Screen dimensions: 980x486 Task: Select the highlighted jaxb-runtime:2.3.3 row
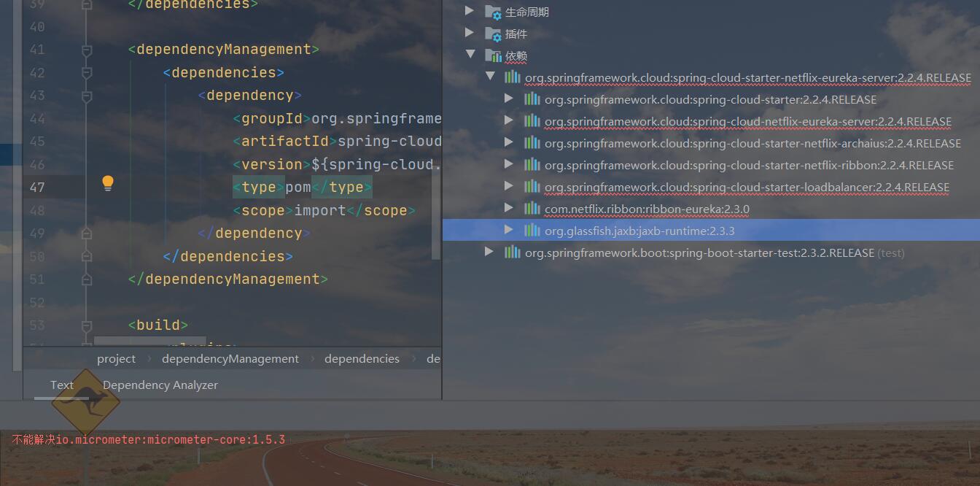click(656, 230)
